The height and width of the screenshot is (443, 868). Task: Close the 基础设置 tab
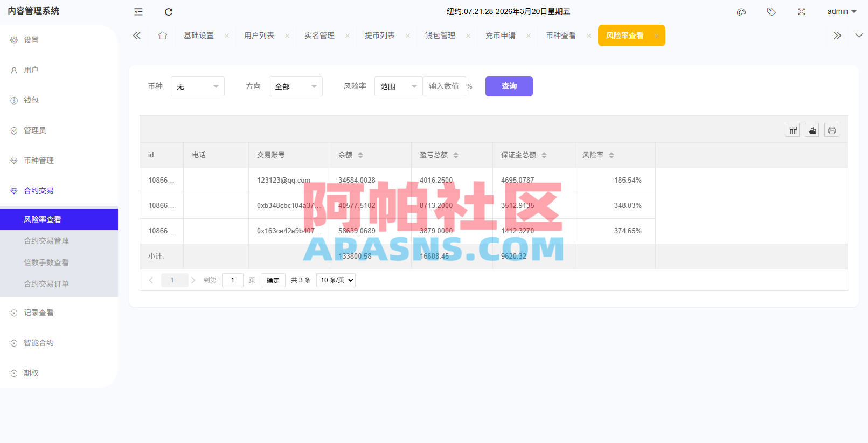[227, 36]
